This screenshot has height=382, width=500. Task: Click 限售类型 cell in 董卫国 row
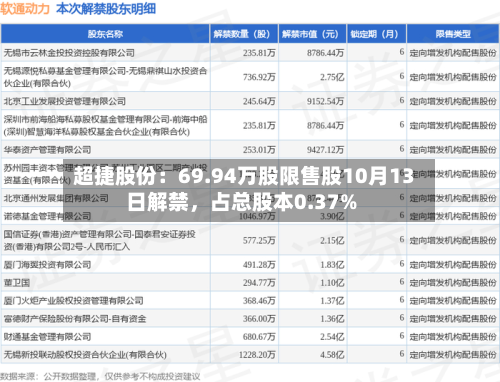(453, 283)
